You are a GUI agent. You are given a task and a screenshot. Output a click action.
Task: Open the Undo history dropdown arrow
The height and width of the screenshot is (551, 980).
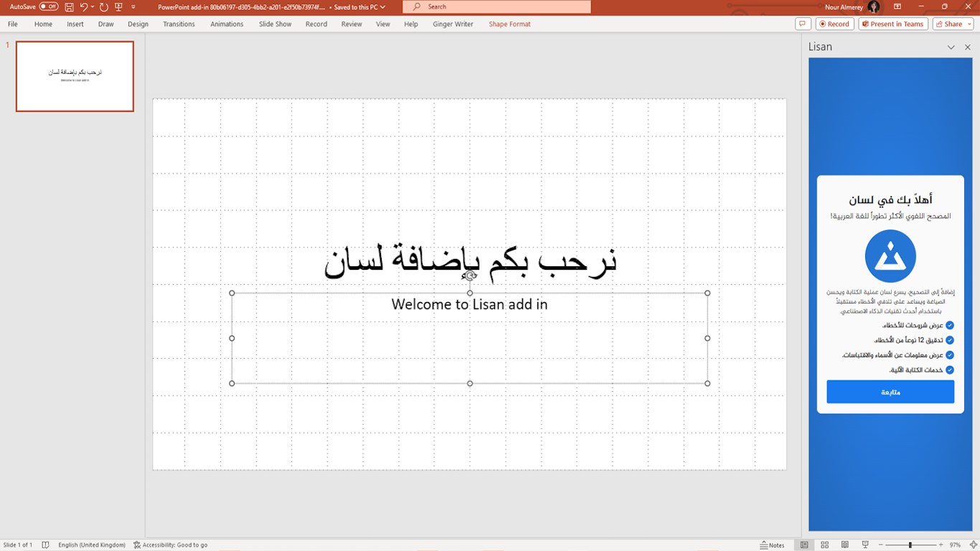[x=93, y=6]
